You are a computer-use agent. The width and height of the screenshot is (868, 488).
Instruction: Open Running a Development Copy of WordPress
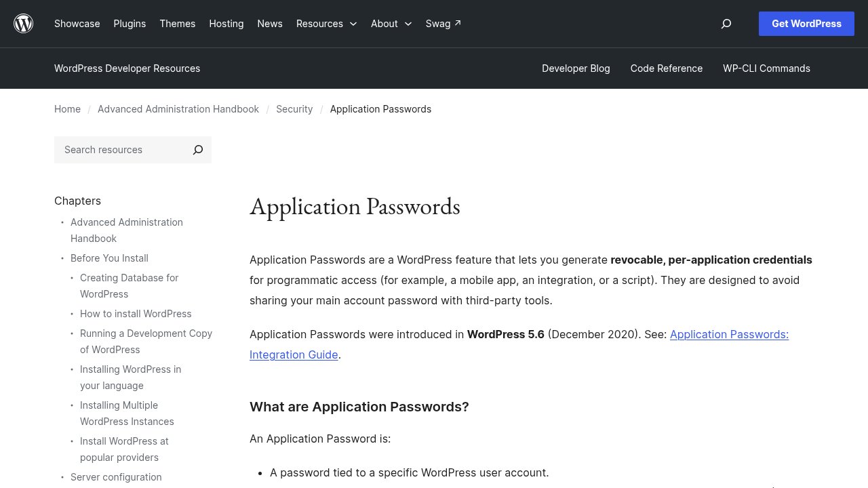(x=146, y=342)
